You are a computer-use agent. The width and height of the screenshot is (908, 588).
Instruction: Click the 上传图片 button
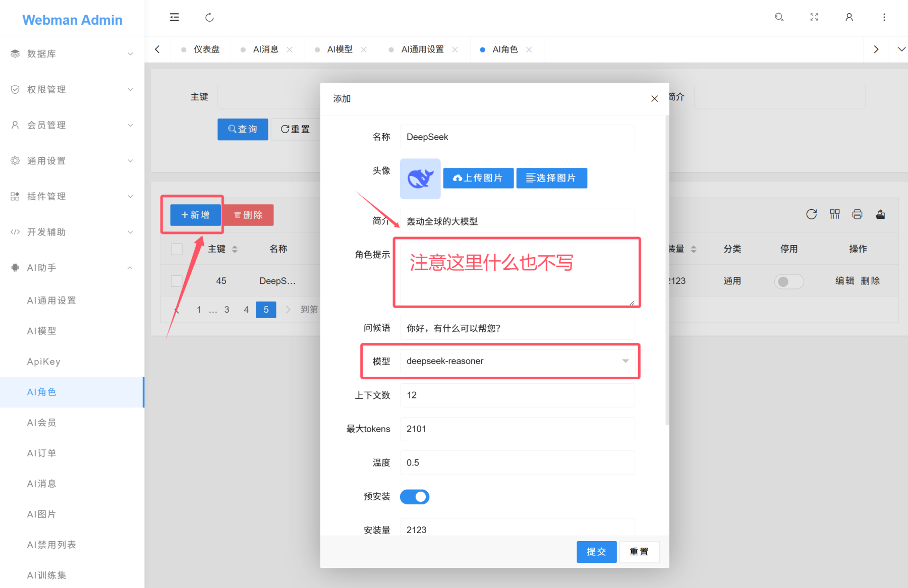[x=478, y=178]
